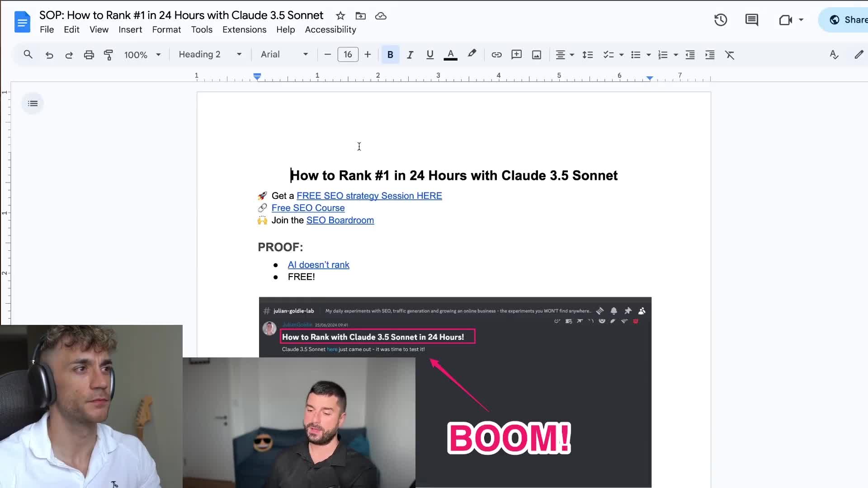
Task: Click the SEO Boardroom link
Action: point(340,220)
